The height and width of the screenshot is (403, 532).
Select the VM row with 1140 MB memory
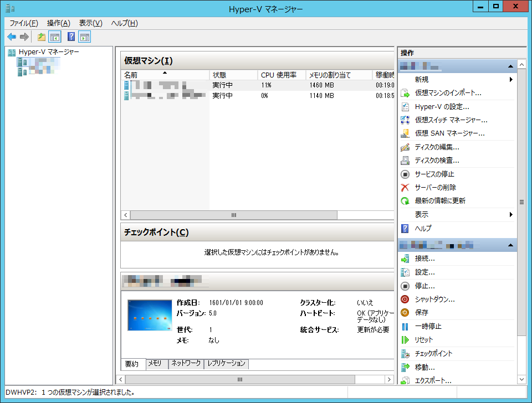258,96
